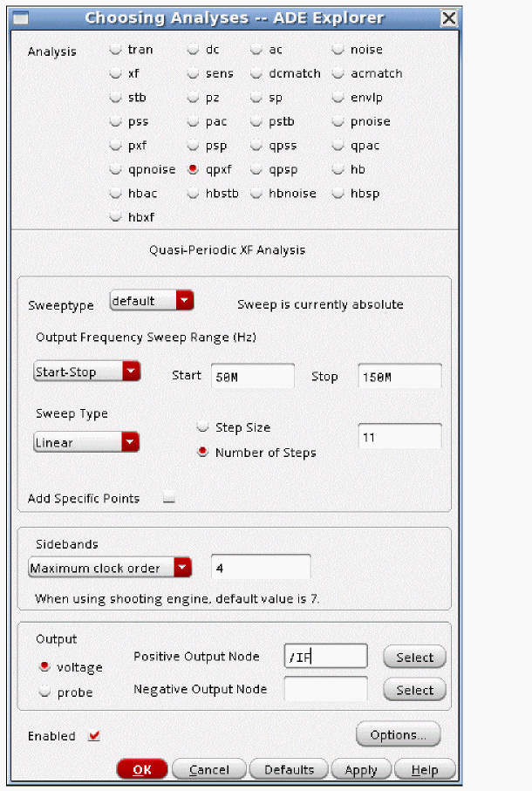
Task: Open Help for this form
Action: 425,769
